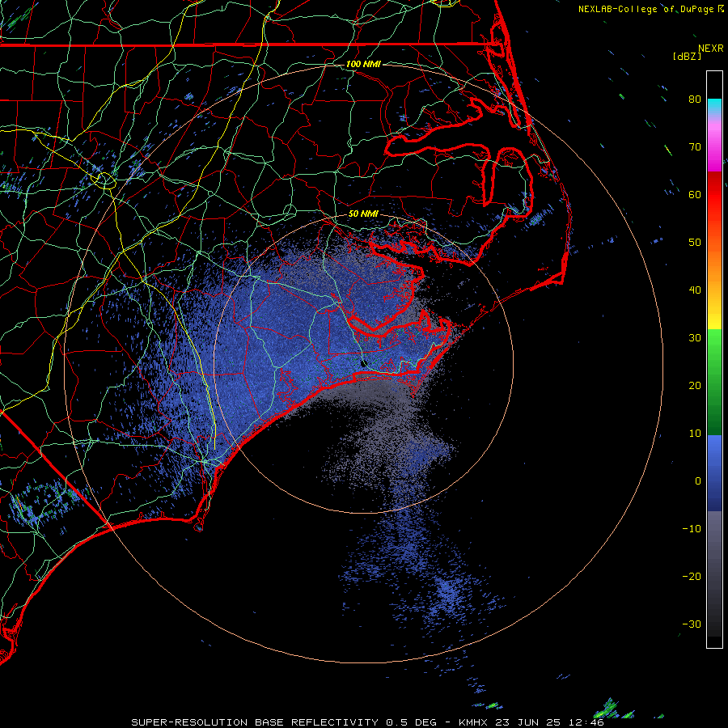Click the -10 value on dBZ scale
This screenshot has width=728, height=728.
pyautogui.click(x=692, y=529)
